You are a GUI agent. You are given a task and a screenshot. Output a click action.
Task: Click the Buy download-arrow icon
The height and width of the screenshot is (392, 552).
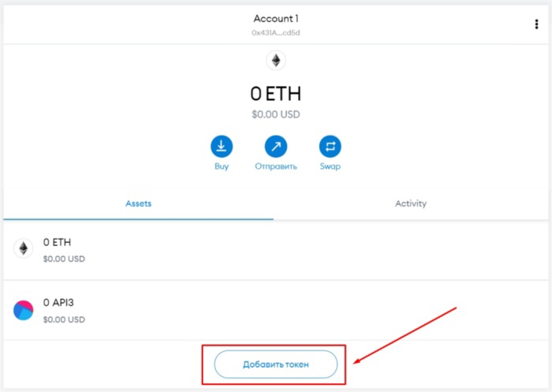pos(222,146)
